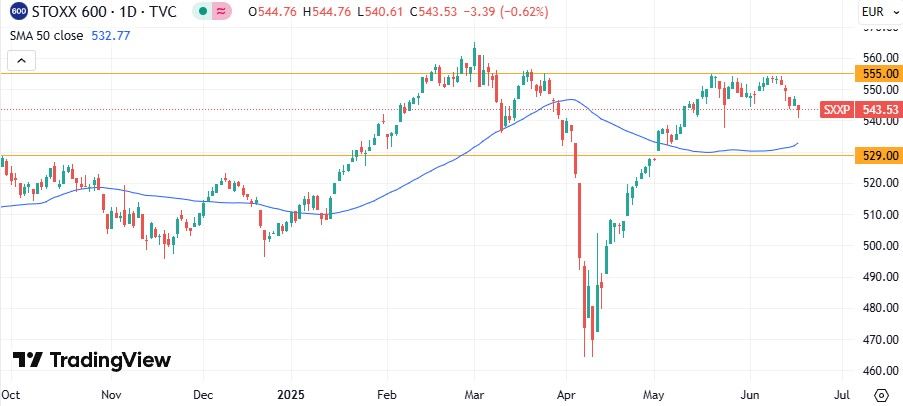Viewport: 903px width, 406px height.
Task: Click the Apr label on time axis
Action: click(x=569, y=396)
